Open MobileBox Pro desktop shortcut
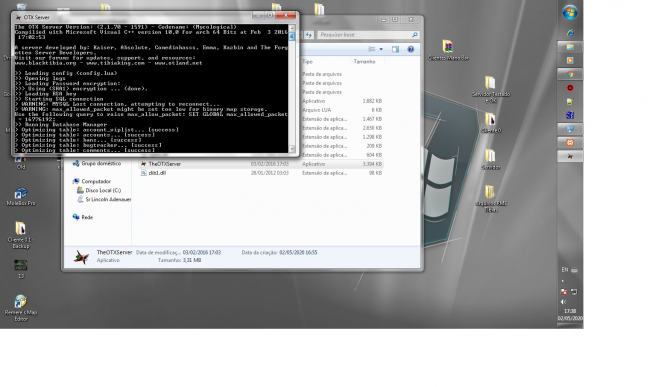The width and height of the screenshot is (650, 387). [x=21, y=196]
